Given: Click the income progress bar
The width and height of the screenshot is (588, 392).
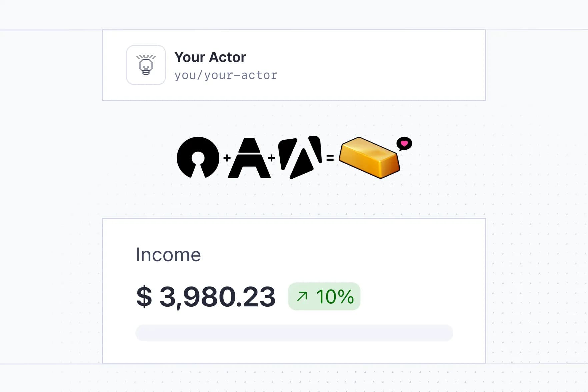Looking at the screenshot, I should click(294, 333).
